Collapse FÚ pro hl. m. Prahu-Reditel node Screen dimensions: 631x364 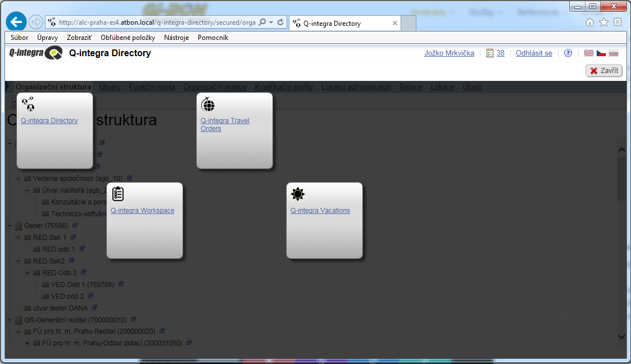pos(19,331)
